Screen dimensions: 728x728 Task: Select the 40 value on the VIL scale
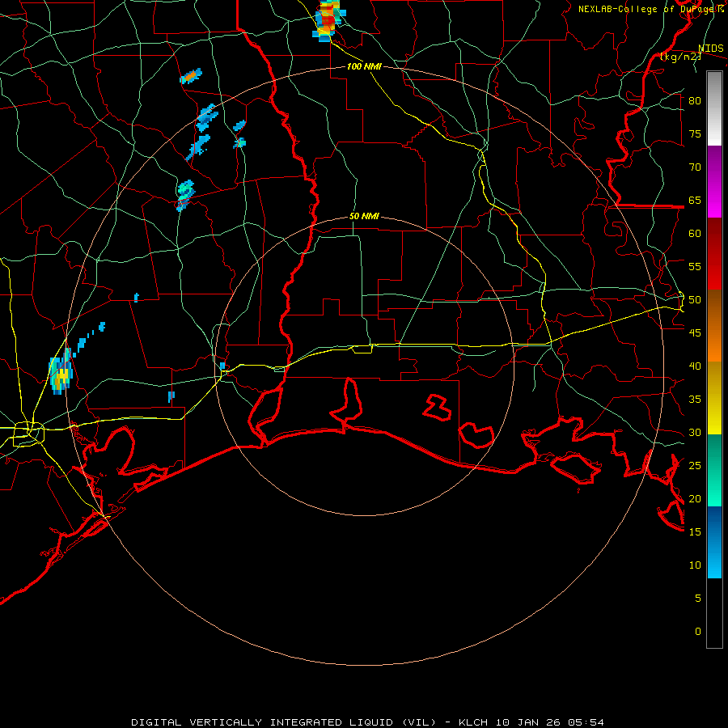click(x=695, y=366)
